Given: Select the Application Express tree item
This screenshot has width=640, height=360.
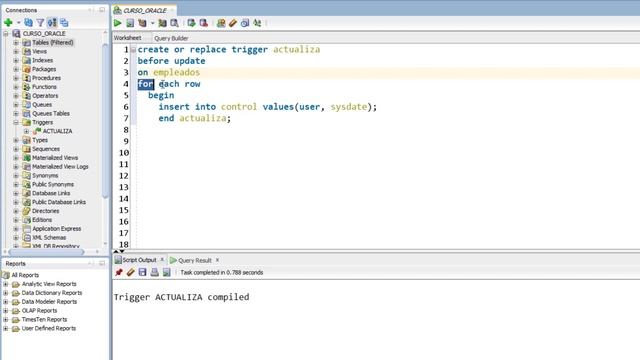Looking at the screenshot, I should (x=56, y=229).
